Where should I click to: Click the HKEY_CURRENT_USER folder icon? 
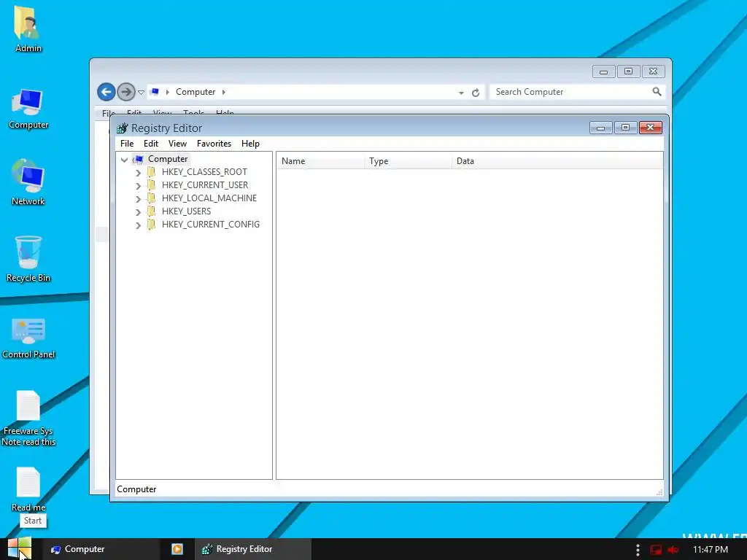pos(151,184)
